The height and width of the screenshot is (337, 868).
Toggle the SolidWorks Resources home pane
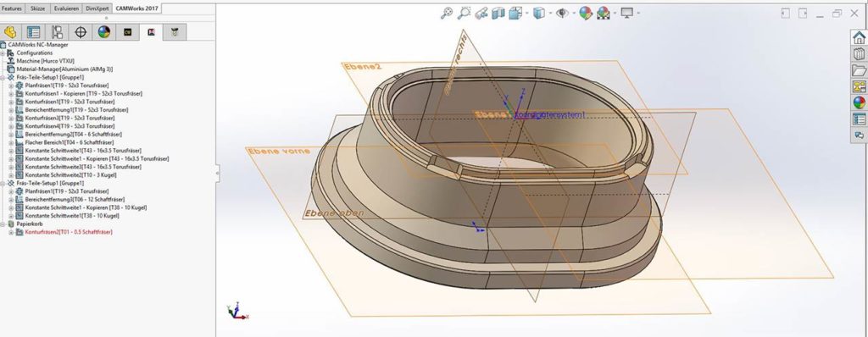click(x=859, y=37)
